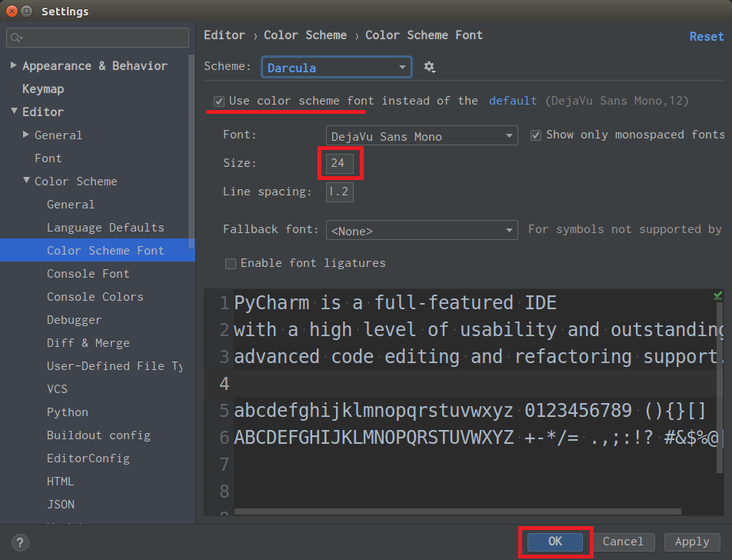Collapse the Editor tree section
This screenshot has width=732, height=560.
click(14, 111)
